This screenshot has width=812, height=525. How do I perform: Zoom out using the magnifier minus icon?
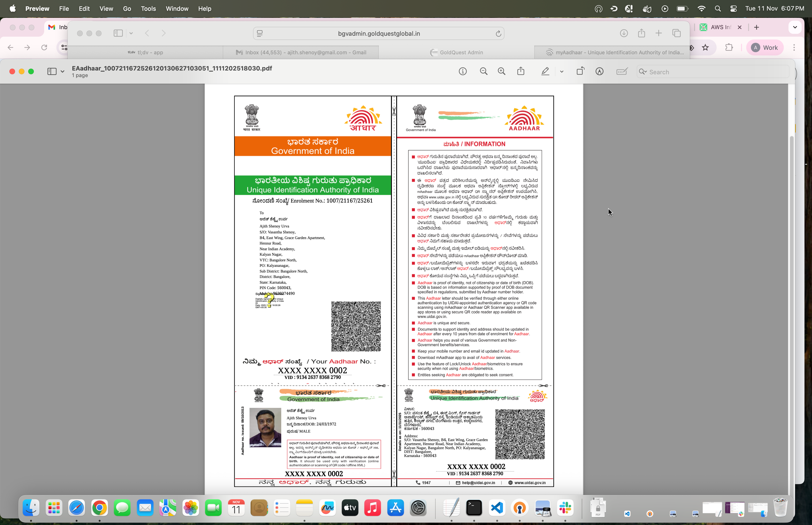pos(483,72)
